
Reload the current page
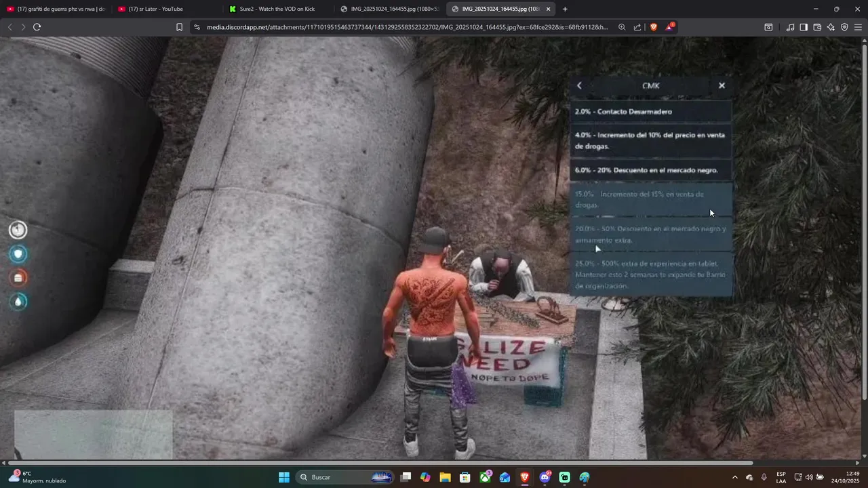[x=37, y=27]
